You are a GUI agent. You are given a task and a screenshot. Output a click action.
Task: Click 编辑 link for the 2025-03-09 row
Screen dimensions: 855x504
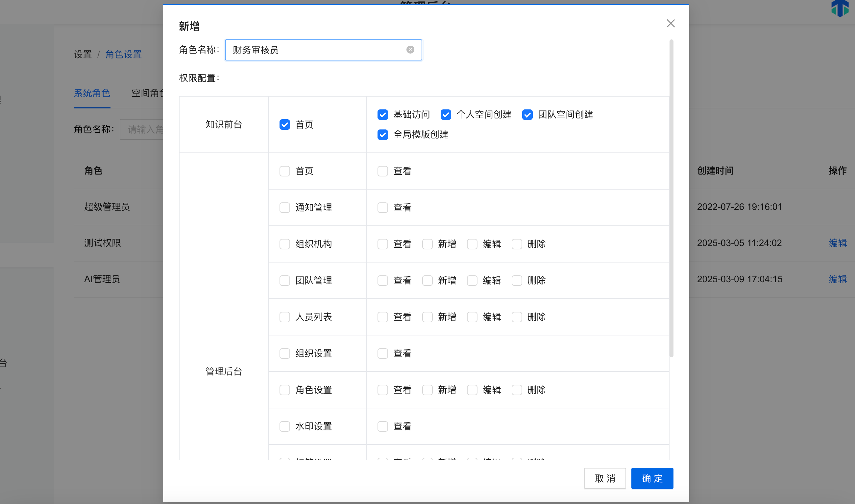(837, 279)
